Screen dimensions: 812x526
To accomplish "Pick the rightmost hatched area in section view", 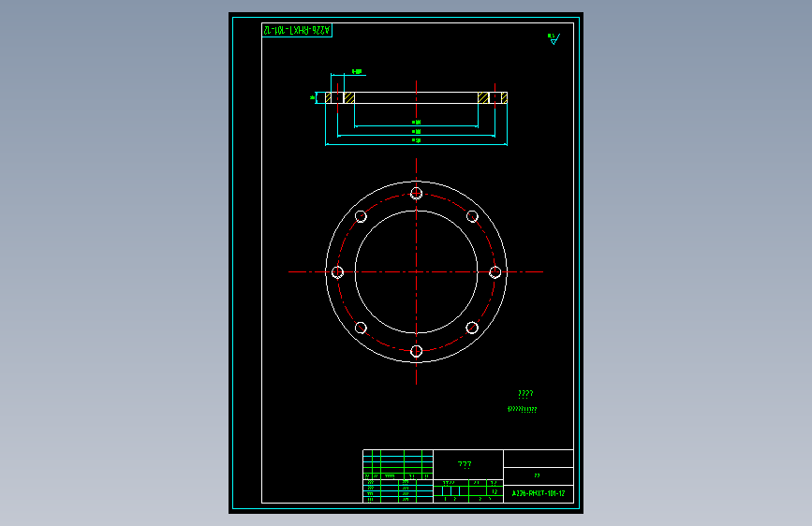I will click(505, 98).
